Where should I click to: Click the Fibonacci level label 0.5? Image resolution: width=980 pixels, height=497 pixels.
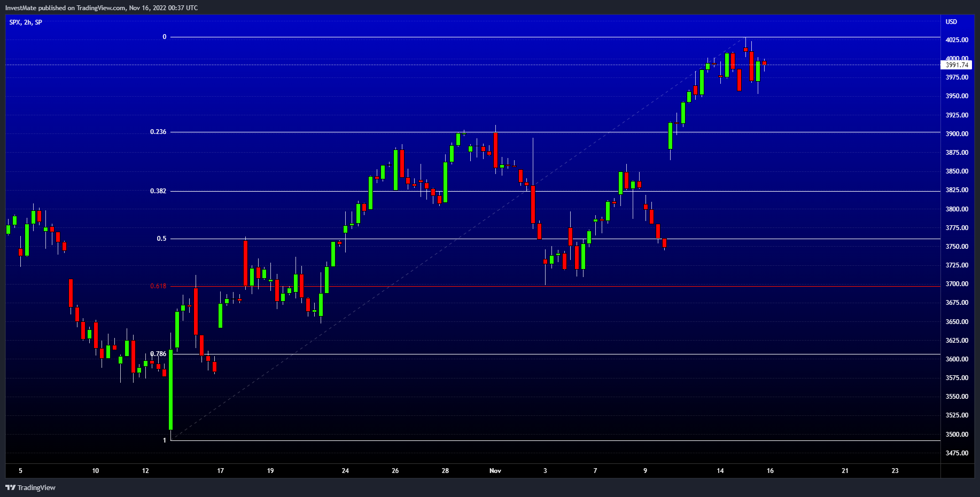[x=161, y=239]
